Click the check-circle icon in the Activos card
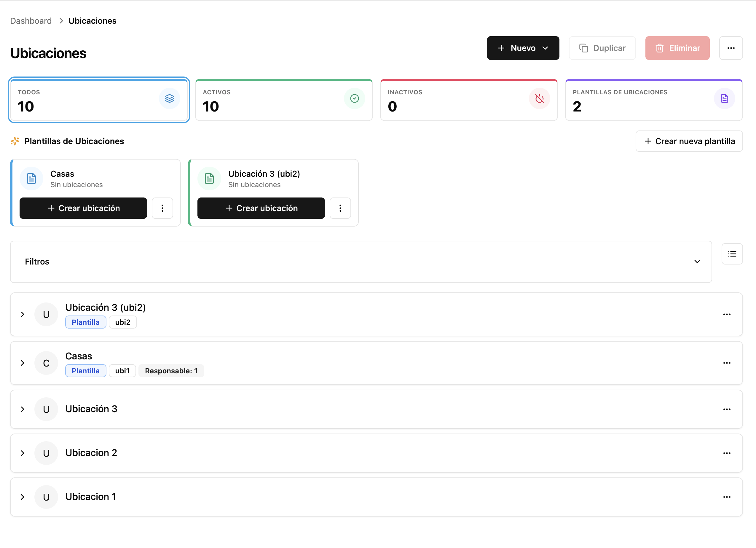Screen dimensions: 756x548 coord(354,98)
